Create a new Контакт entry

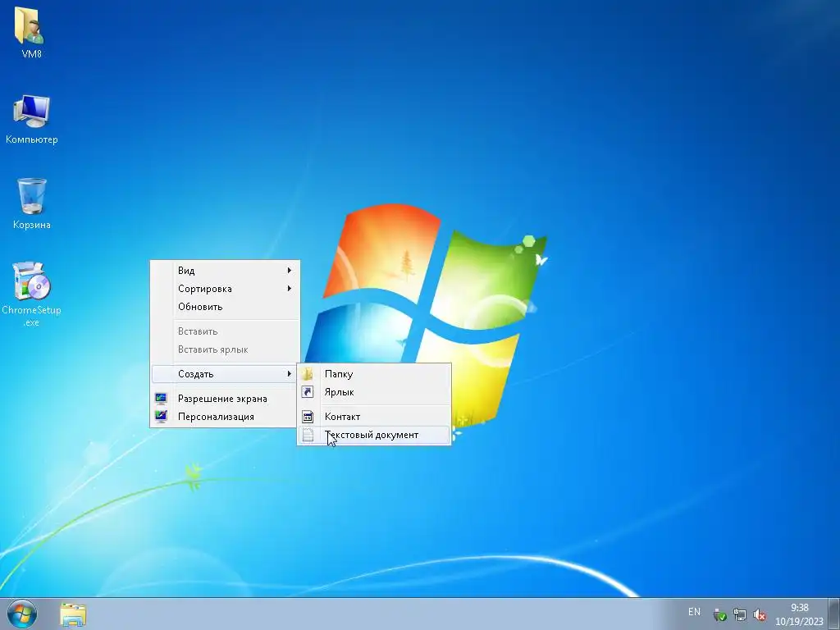pos(374,417)
